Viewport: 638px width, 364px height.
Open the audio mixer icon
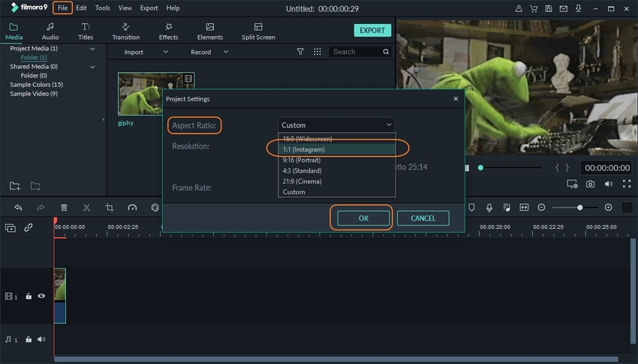click(507, 207)
